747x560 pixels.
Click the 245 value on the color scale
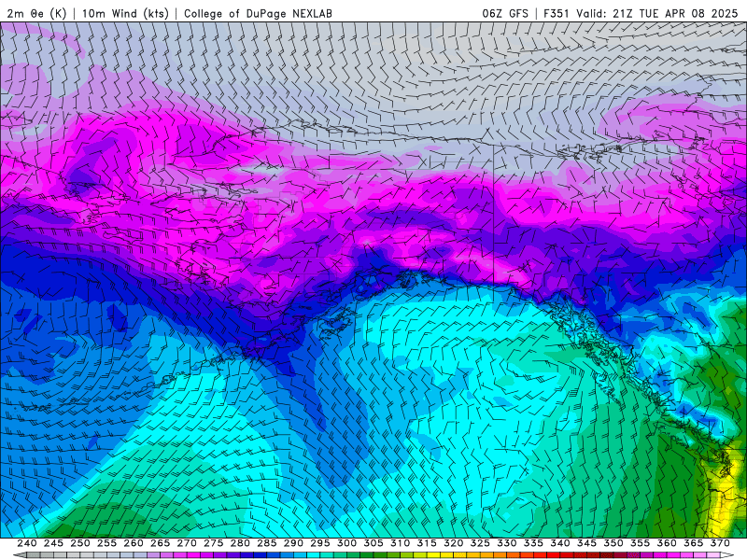coord(53,543)
